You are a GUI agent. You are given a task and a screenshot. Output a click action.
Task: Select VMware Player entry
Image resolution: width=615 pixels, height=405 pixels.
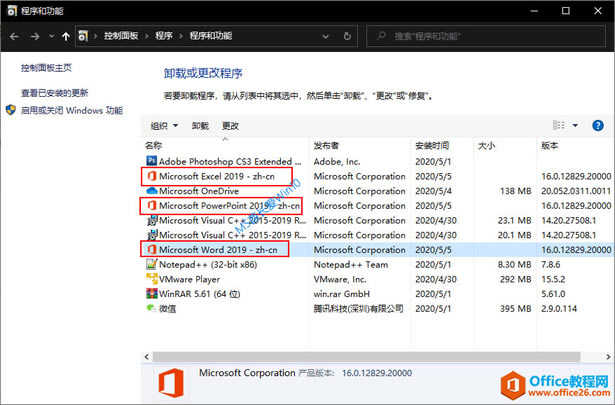(189, 280)
